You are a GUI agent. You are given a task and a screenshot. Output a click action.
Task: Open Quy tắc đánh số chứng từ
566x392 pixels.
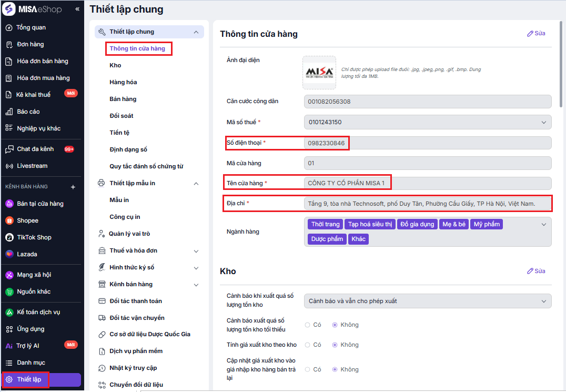146,166
